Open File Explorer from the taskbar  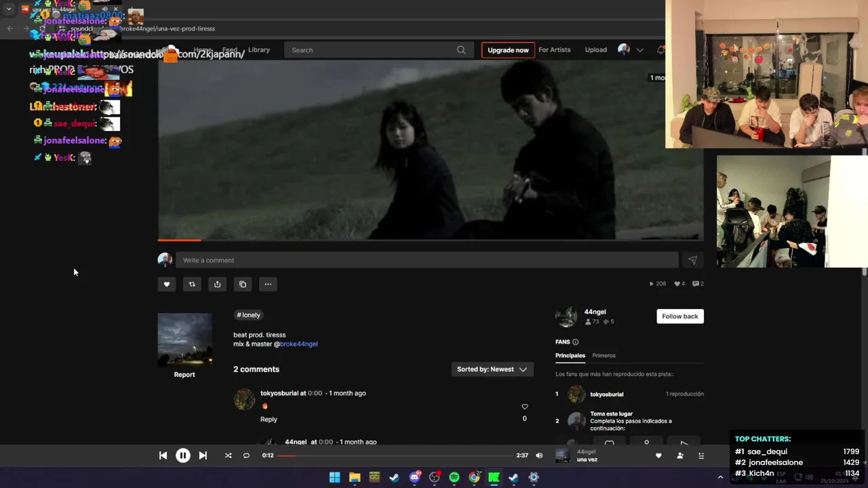pos(355,477)
